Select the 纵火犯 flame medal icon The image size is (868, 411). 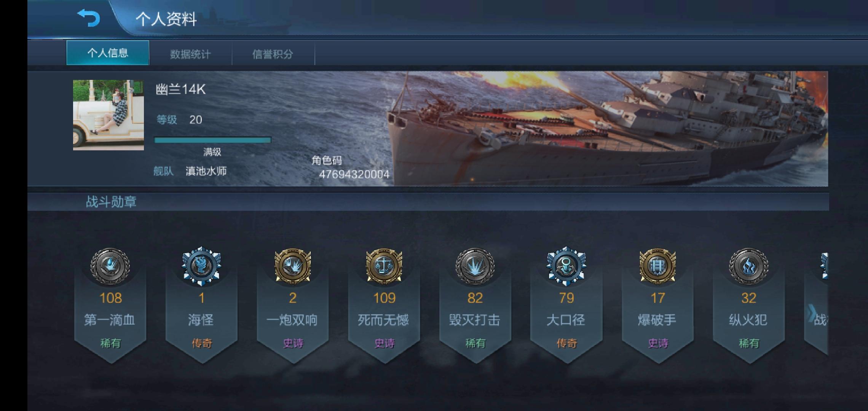pyautogui.click(x=748, y=266)
